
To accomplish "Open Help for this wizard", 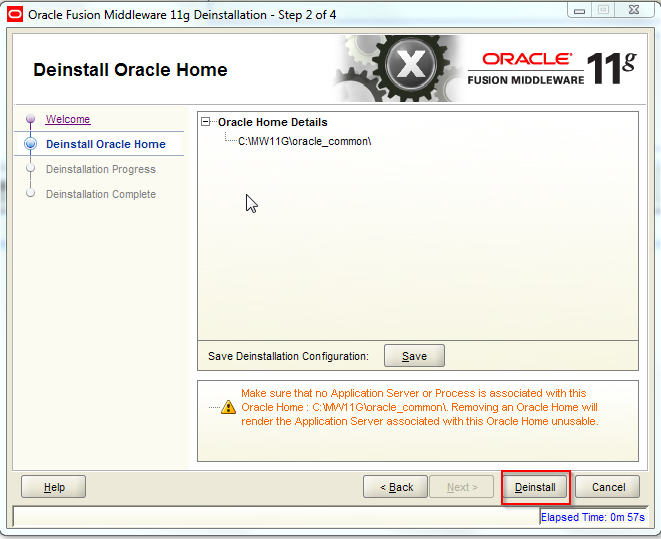I will coord(54,487).
